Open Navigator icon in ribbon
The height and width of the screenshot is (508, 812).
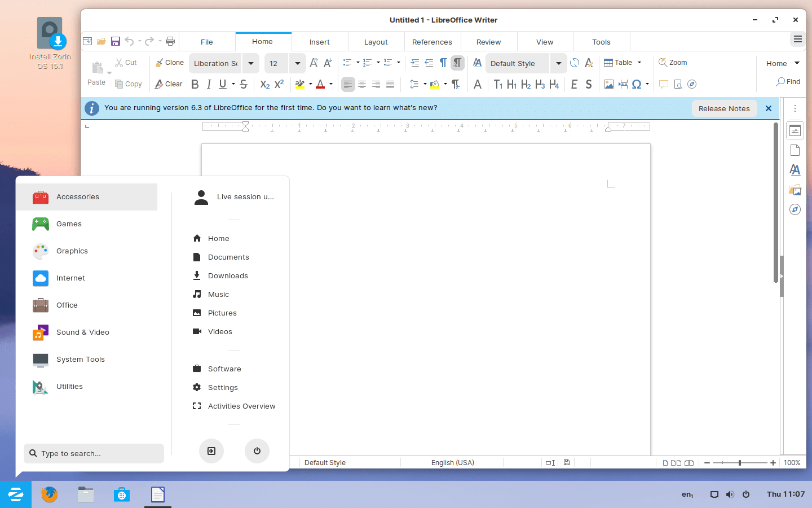point(692,84)
